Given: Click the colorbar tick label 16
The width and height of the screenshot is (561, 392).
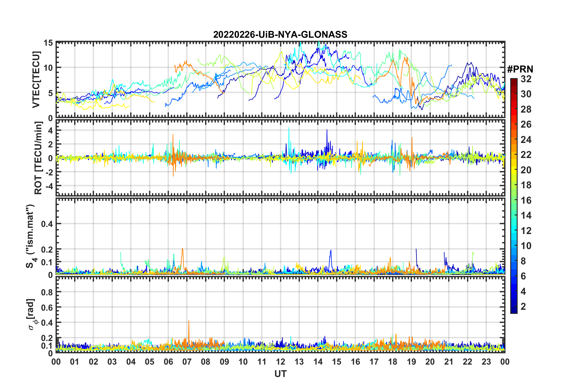Looking at the screenshot, I should pos(526,200).
